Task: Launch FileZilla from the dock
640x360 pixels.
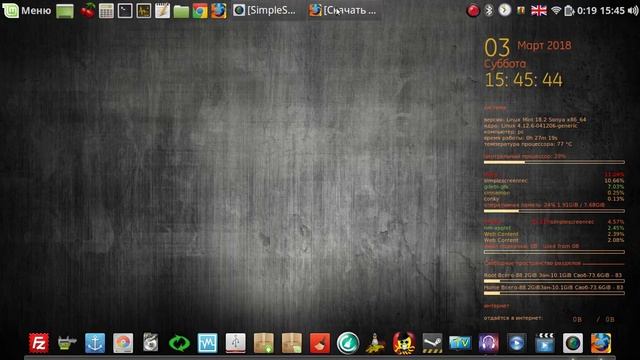Action: (39, 343)
